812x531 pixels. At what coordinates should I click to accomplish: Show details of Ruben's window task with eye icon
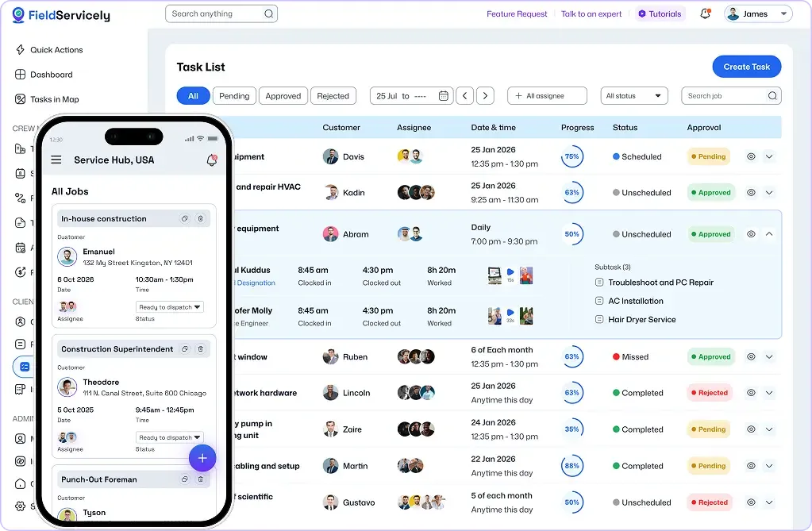point(749,356)
